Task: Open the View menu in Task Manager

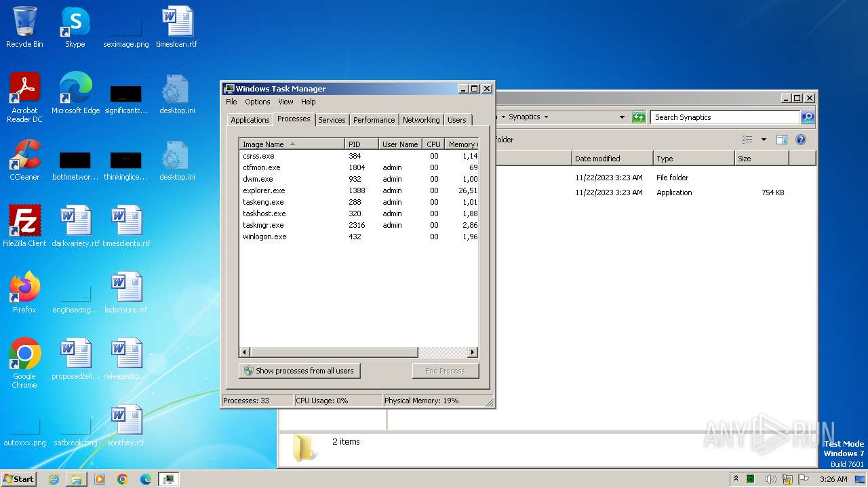Action: coord(285,102)
